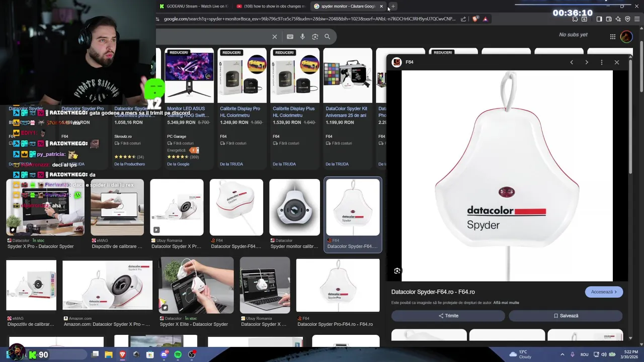644x362 pixels.
Task: Open the weather widget showing 13°C Cloudy
Action: pos(520,354)
